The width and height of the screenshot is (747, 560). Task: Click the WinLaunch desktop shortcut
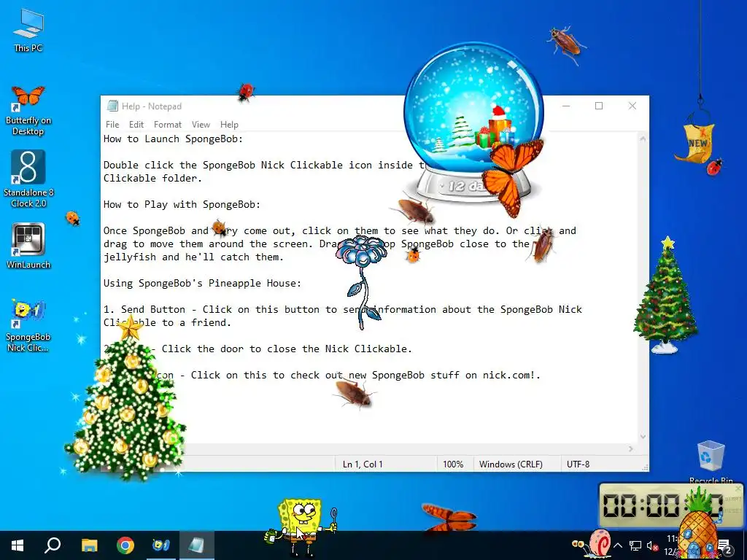click(28, 246)
